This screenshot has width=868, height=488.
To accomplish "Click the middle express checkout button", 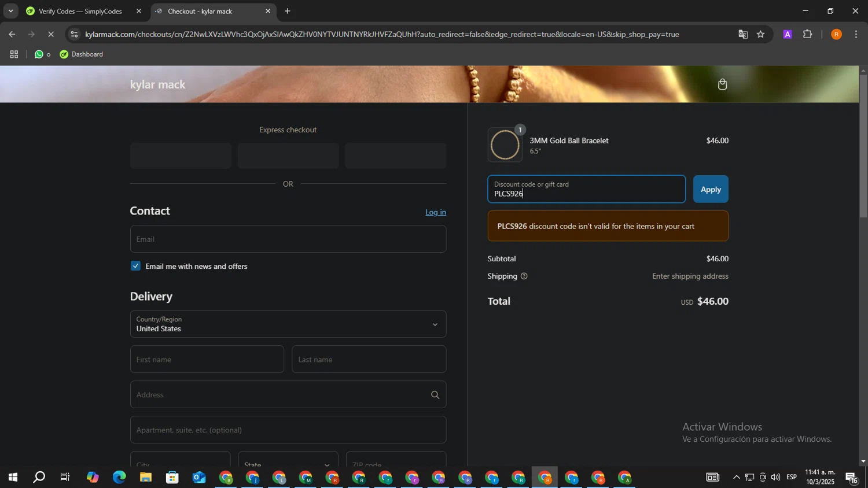I will (x=288, y=156).
